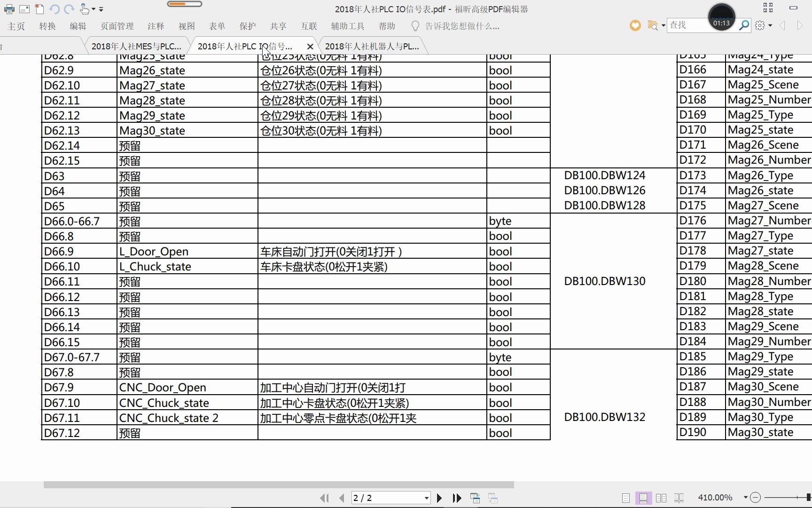812x508 pixels.
Task: Go to last page icon
Action: pyautogui.click(x=457, y=498)
